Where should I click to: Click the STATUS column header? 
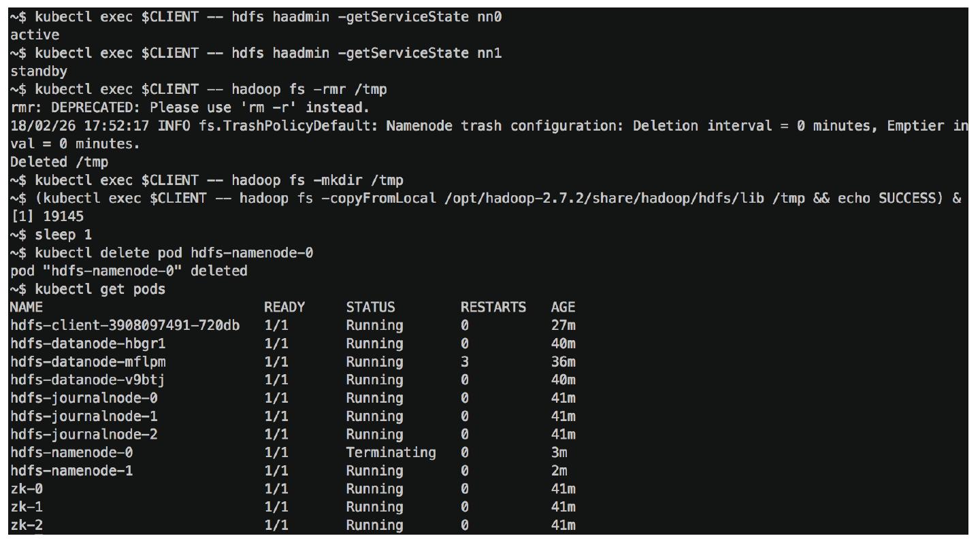[x=370, y=307]
